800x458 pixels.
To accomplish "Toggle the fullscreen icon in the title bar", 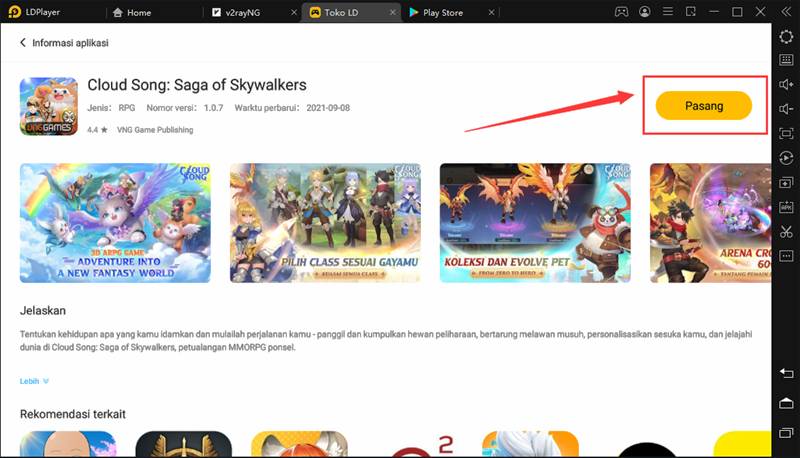I will point(691,11).
